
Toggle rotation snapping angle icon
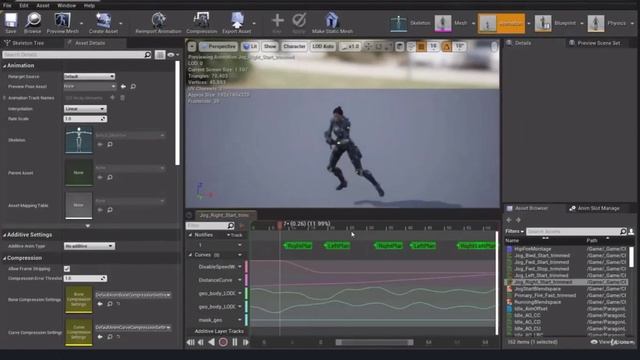(447, 47)
